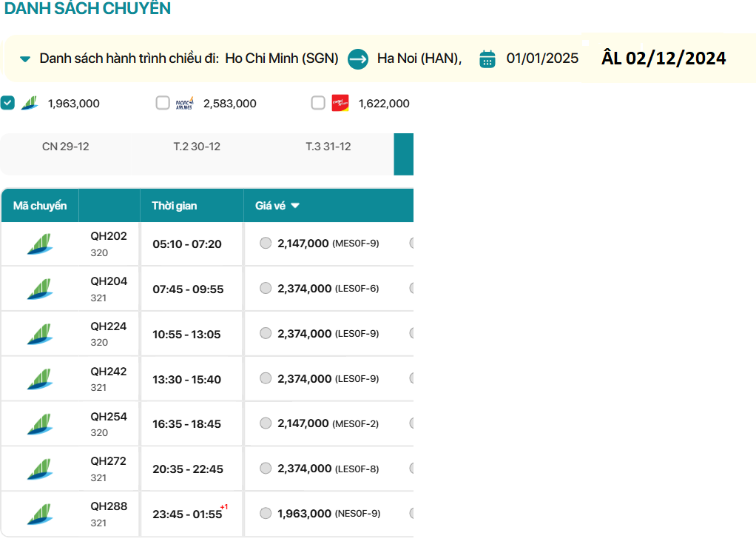Click the Bamboo Airways logo next to 1,963,000
Viewport: 756px width, 550px height.
coord(30,103)
